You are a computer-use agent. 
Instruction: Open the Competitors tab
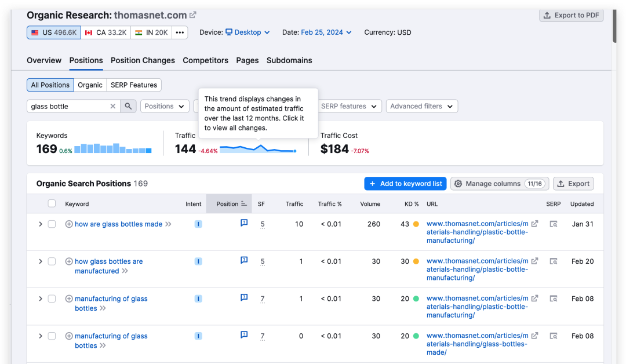206,60
